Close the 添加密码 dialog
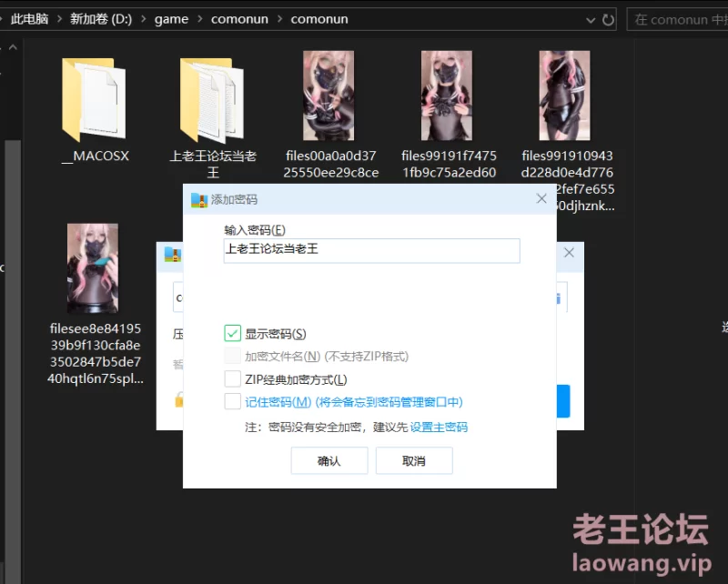This screenshot has width=728, height=584. click(x=541, y=198)
